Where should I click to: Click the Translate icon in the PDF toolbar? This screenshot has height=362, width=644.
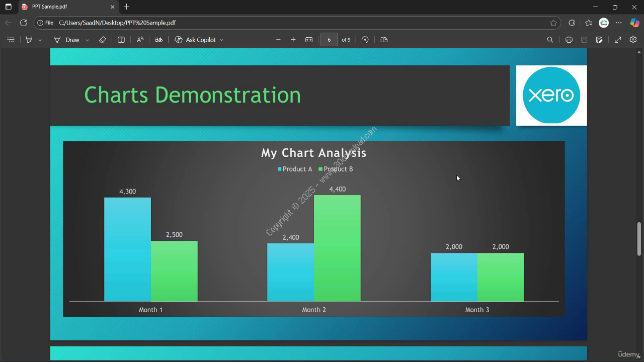click(158, 40)
